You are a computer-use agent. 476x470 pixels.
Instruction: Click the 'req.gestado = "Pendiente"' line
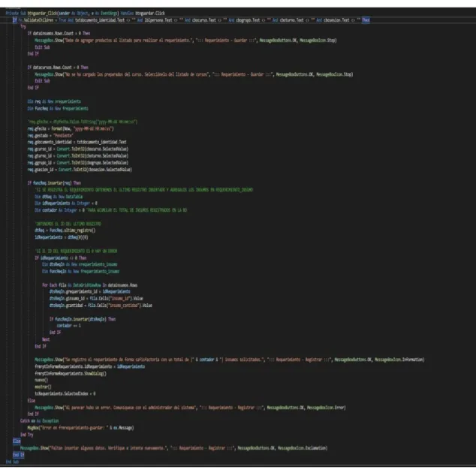click(50, 135)
